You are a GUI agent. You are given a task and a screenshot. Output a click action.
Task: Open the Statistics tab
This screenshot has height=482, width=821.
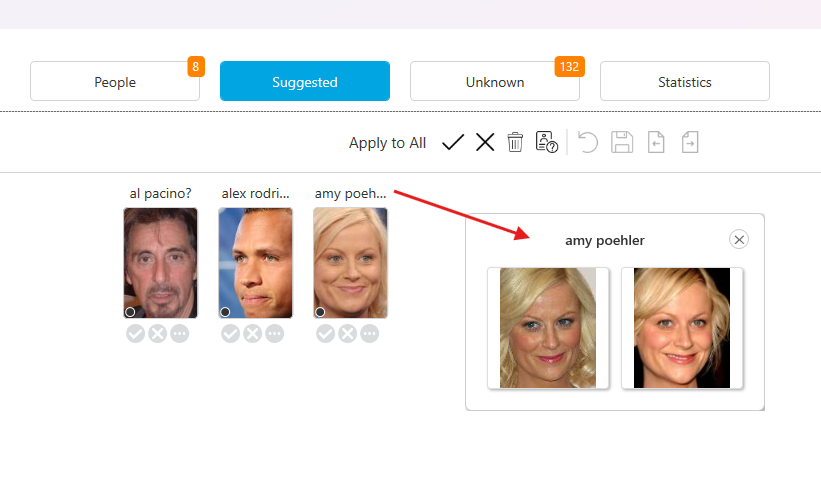[x=684, y=81]
